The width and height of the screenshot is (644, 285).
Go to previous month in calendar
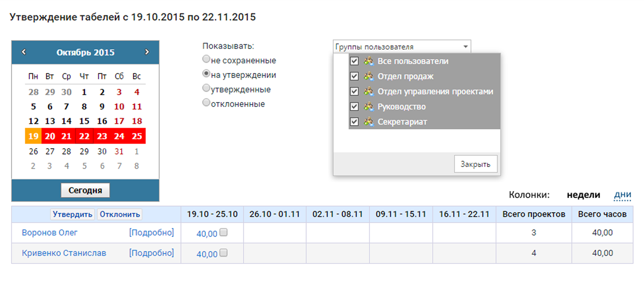24,52
